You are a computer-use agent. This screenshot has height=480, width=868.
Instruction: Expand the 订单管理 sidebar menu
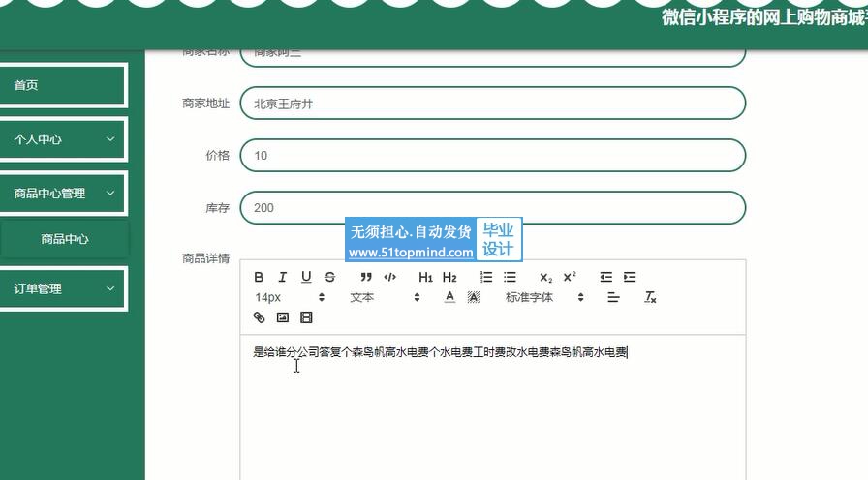click(64, 288)
